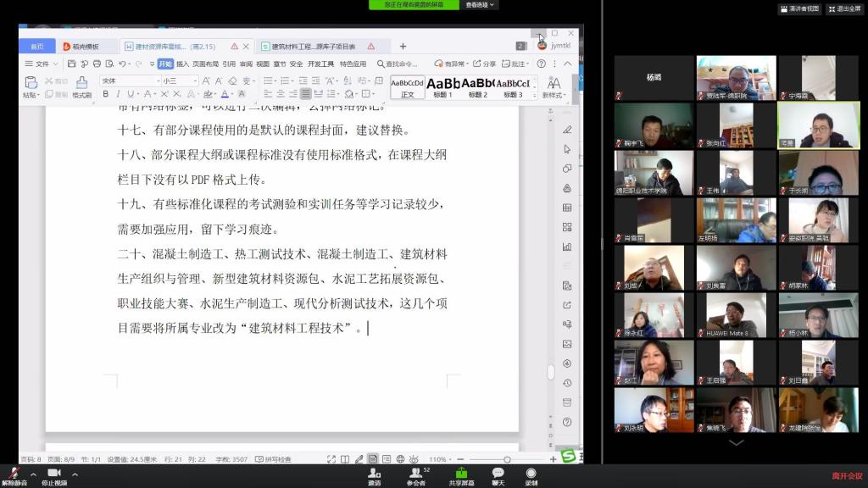868x488 pixels.
Task: Select the table tool in right sidebar
Action: pyautogui.click(x=567, y=208)
